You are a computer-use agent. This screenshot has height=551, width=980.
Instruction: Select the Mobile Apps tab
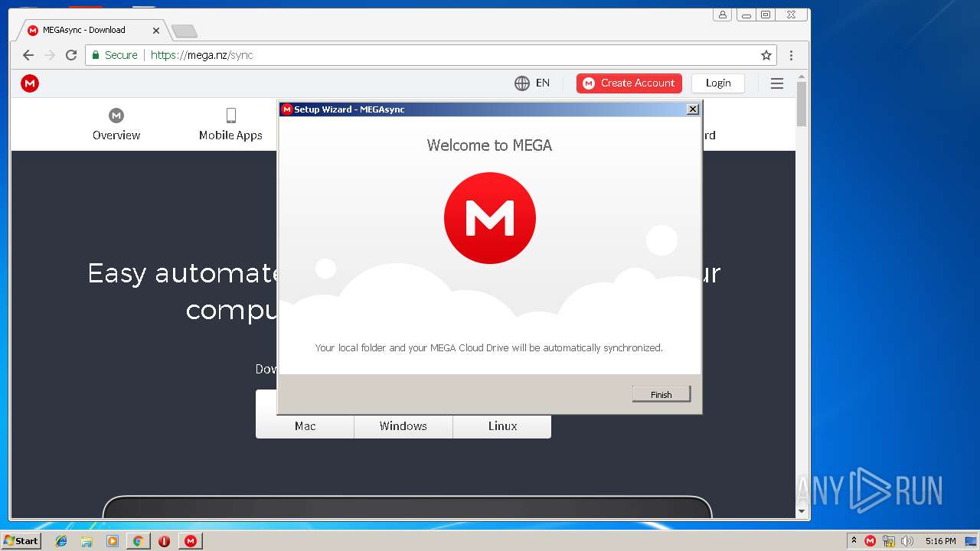230,125
